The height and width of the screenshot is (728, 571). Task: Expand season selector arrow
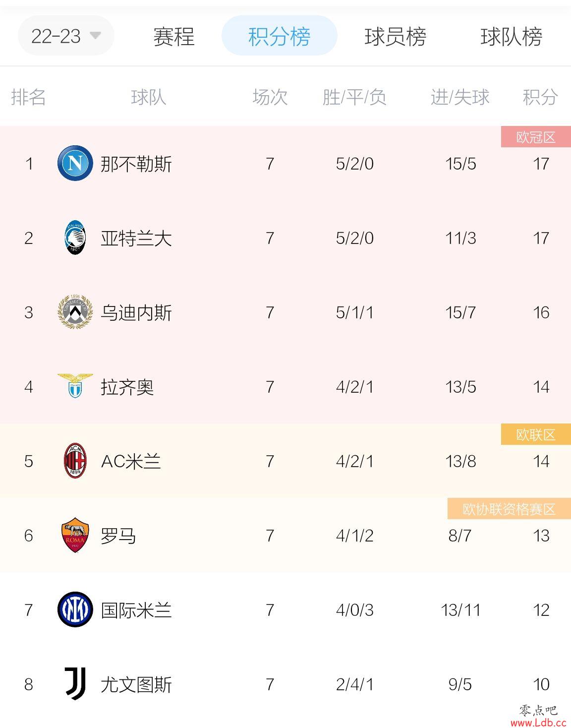pos(95,36)
